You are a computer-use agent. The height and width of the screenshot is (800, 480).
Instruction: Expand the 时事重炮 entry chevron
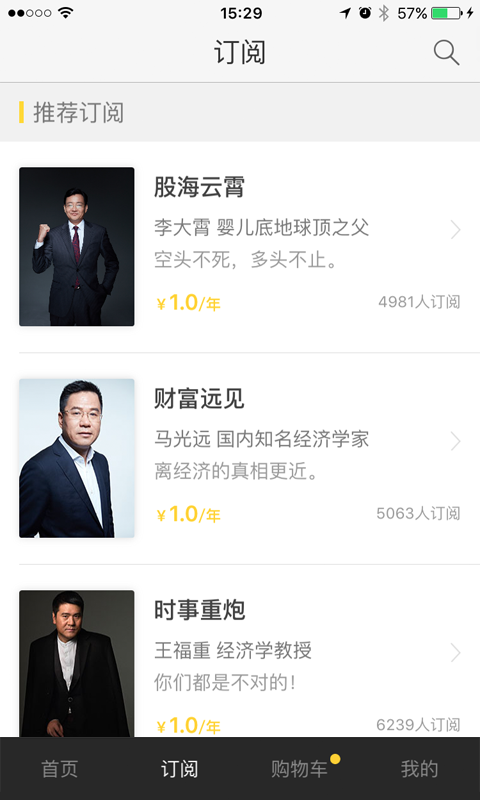[x=456, y=653]
